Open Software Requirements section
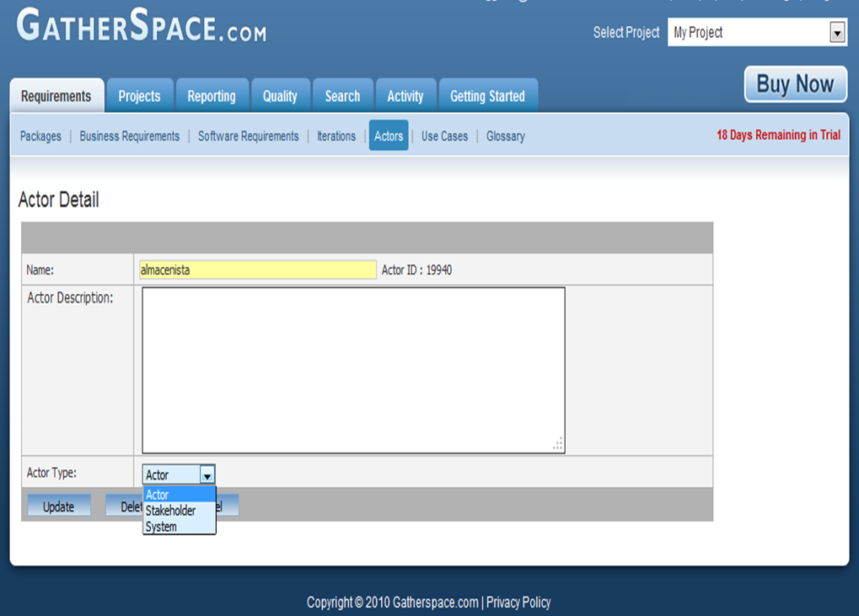The width and height of the screenshot is (859, 616). pyautogui.click(x=248, y=137)
